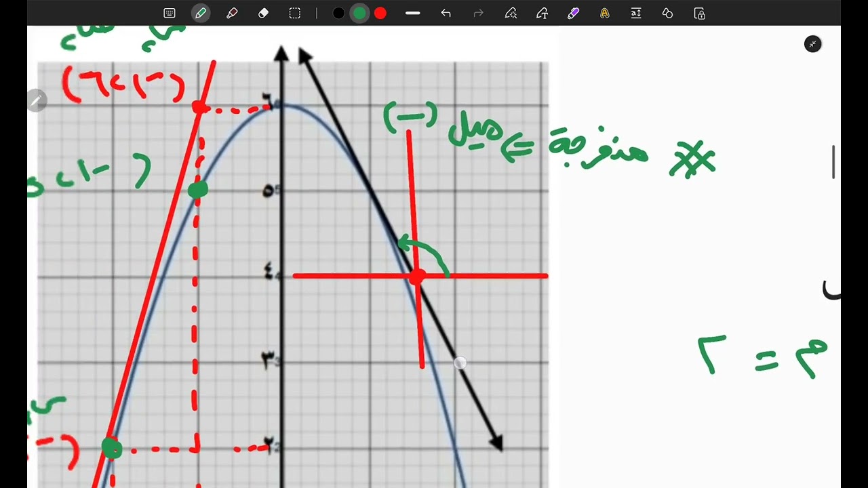This screenshot has height=488, width=868.
Task: Toggle the canvas lock icon
Action: tap(700, 14)
